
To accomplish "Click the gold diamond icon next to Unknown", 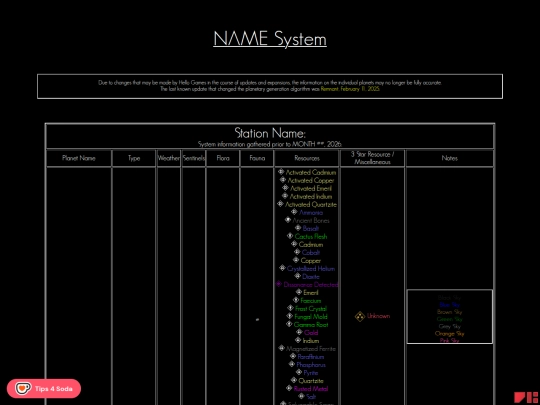I will click(360, 316).
